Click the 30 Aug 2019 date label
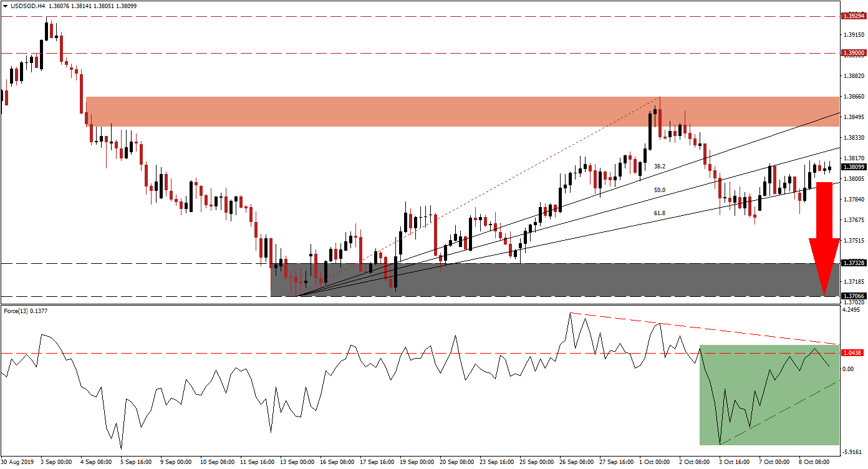Viewport: 868px width, 469px height. click(x=17, y=463)
